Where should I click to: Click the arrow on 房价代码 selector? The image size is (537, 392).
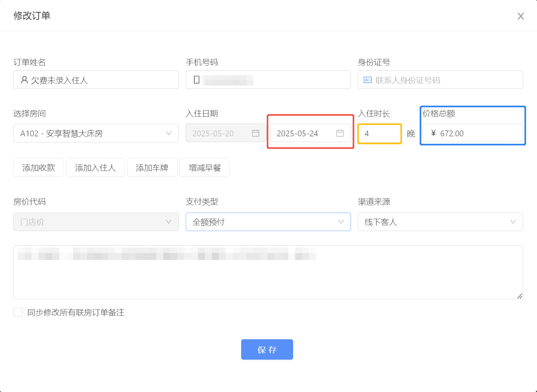168,222
